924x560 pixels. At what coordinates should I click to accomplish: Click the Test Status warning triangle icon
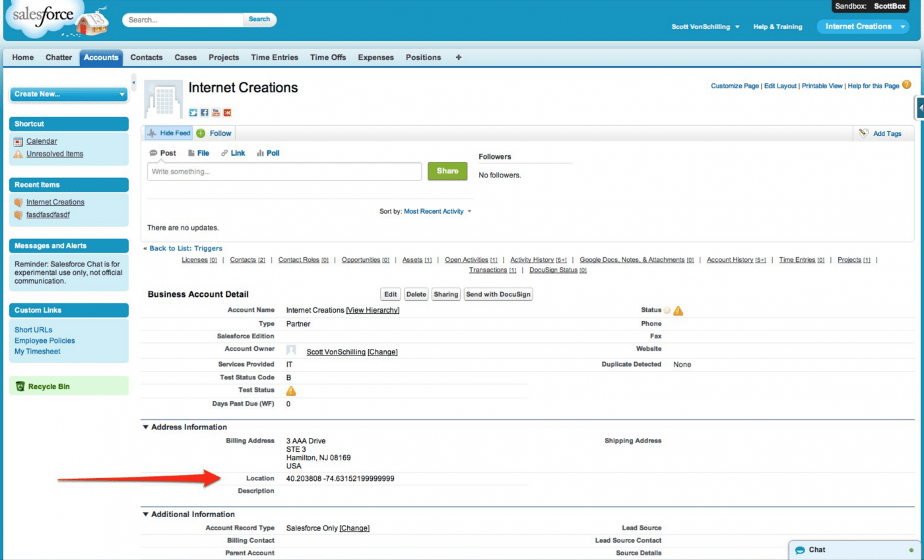click(291, 390)
